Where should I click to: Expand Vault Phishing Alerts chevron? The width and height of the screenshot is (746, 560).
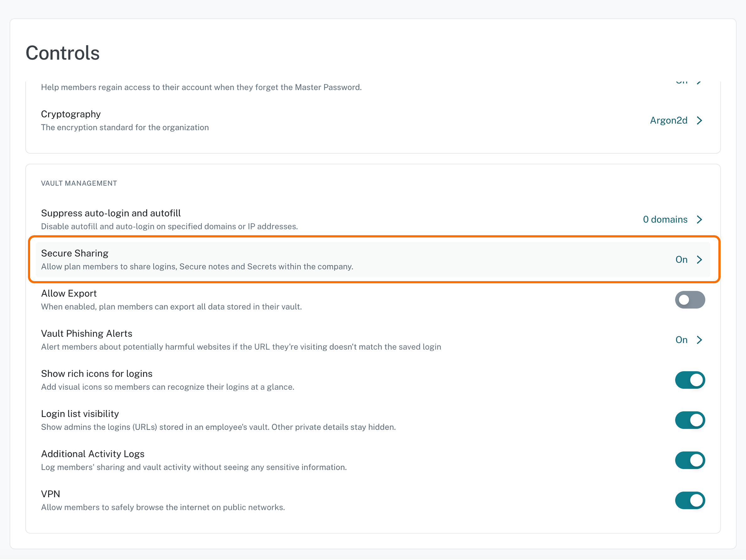coord(700,340)
